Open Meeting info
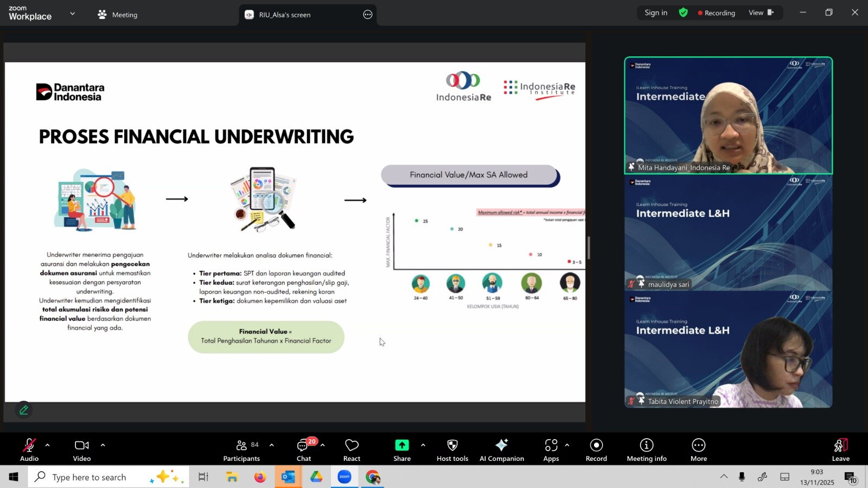The image size is (868, 488). tap(646, 450)
